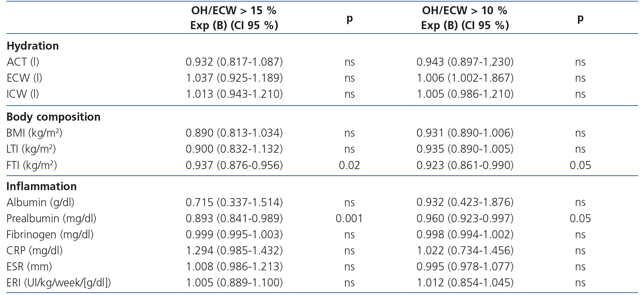644x295 pixels.
Task: Click the Body composition section heading
Action: (54, 117)
